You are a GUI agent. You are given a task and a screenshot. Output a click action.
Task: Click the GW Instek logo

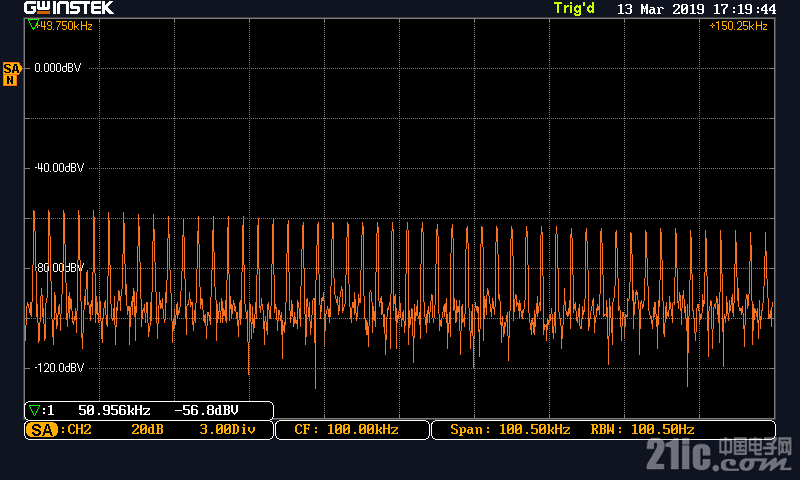69,8
